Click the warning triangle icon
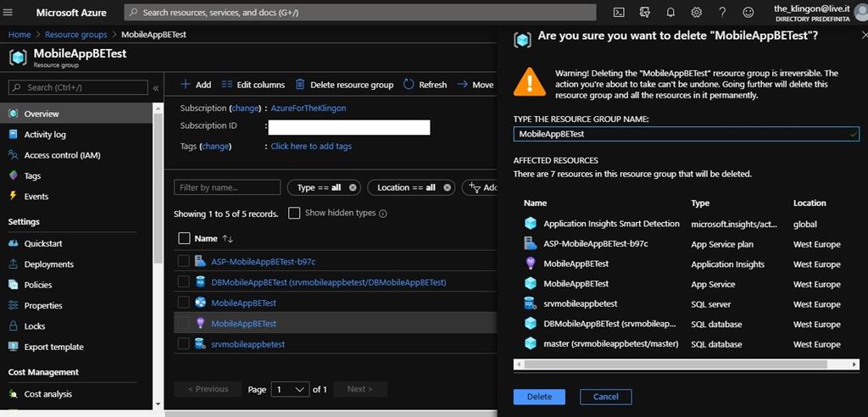 529,82
